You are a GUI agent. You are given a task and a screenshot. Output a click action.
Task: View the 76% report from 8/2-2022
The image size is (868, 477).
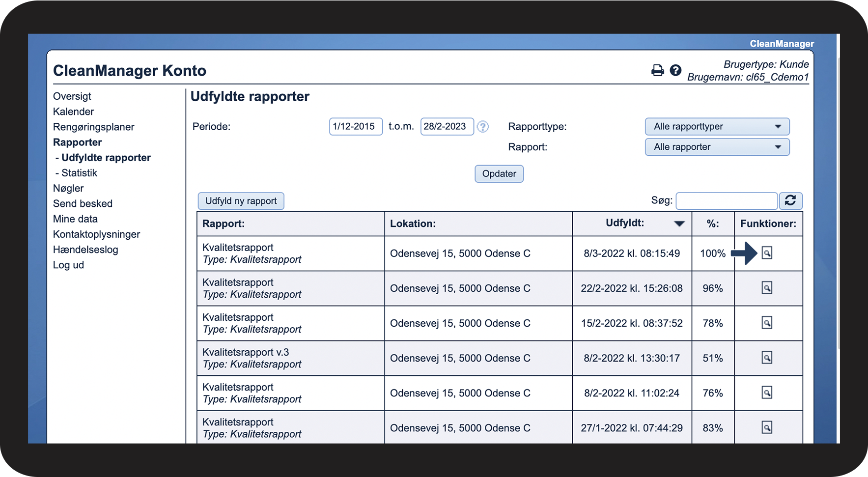tap(766, 393)
